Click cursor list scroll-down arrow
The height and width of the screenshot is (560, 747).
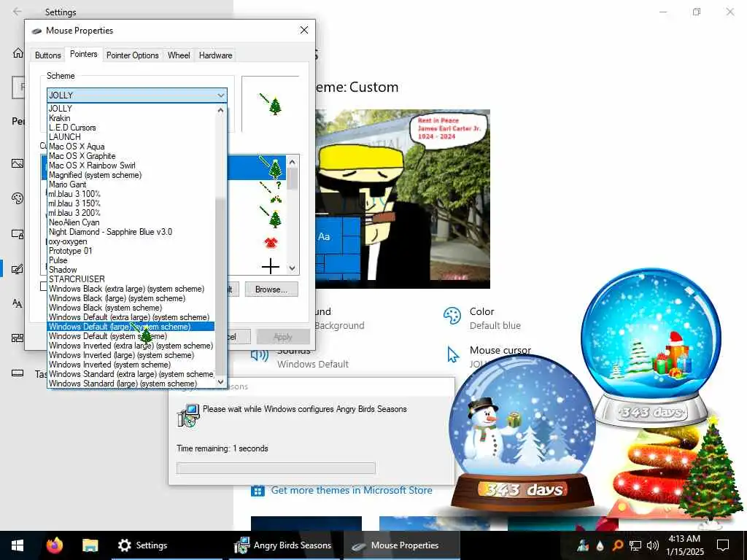point(293,268)
